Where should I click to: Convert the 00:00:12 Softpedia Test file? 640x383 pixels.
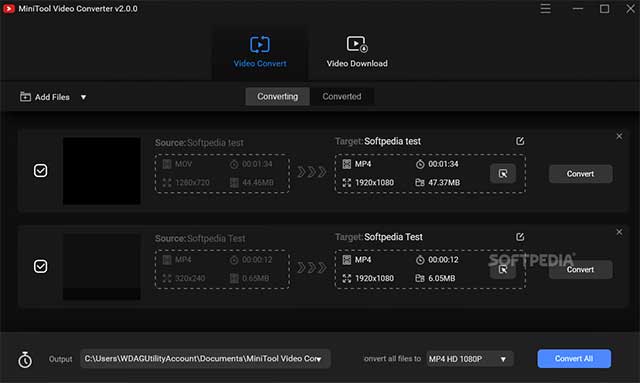point(580,270)
